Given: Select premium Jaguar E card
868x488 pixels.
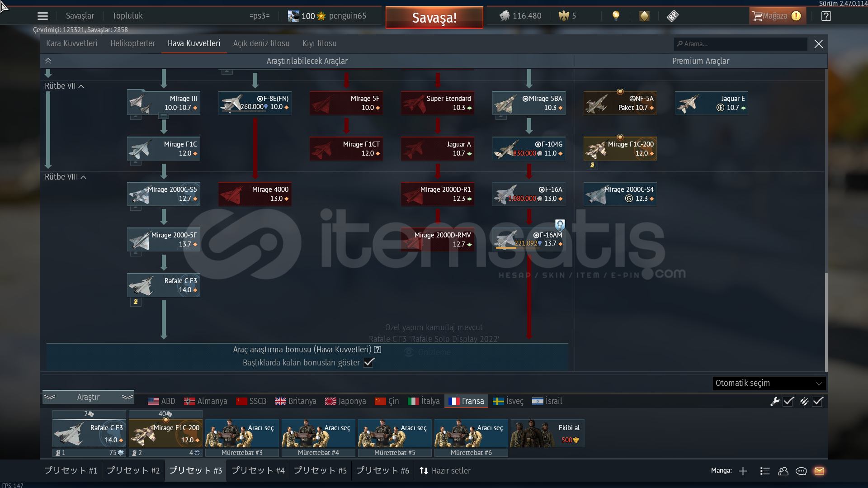Looking at the screenshot, I should [712, 103].
